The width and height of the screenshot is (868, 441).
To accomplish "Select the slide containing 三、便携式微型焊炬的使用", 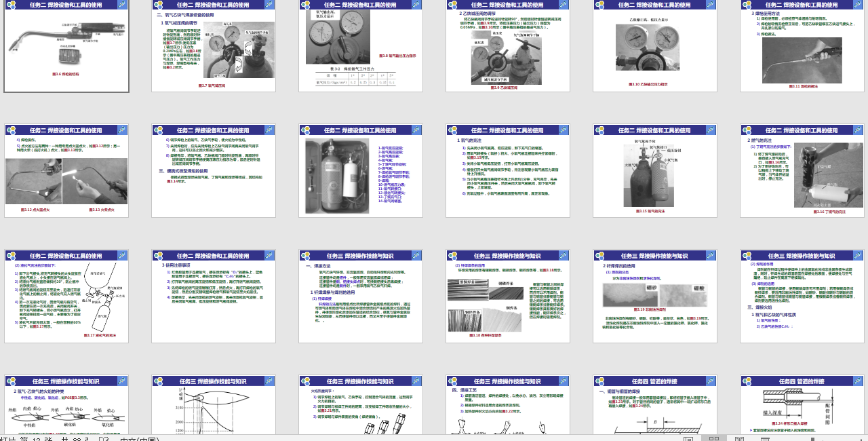I will point(214,171).
